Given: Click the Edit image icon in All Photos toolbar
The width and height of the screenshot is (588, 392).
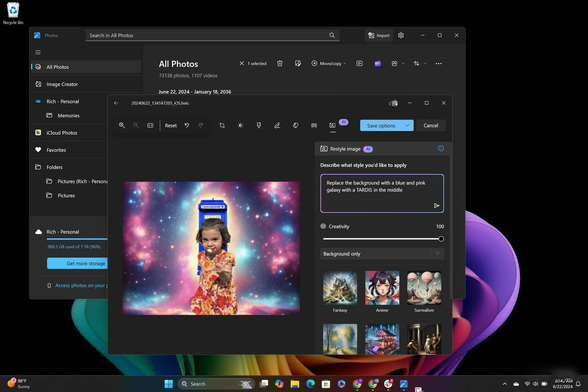Looking at the screenshot, I should (298, 63).
